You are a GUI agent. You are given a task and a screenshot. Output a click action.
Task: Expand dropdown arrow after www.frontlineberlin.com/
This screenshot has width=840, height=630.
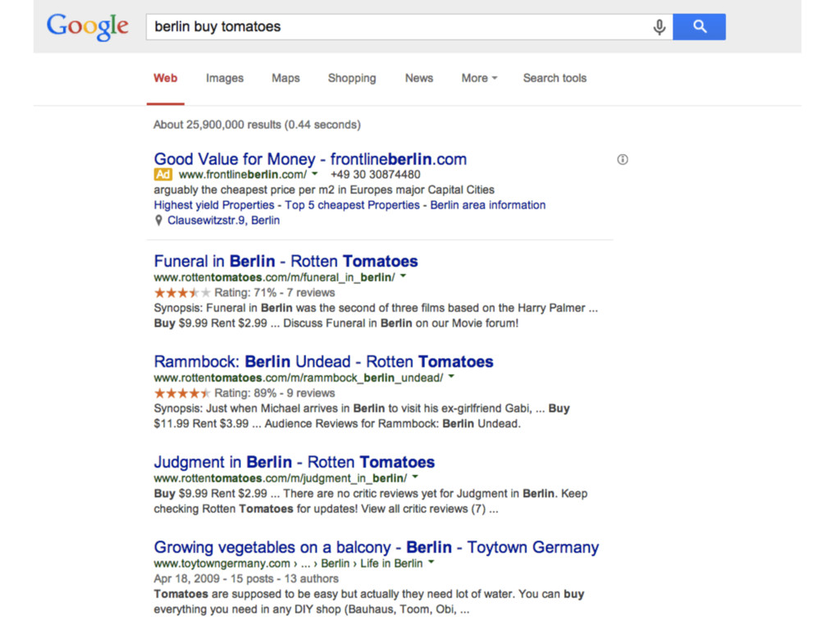click(315, 174)
